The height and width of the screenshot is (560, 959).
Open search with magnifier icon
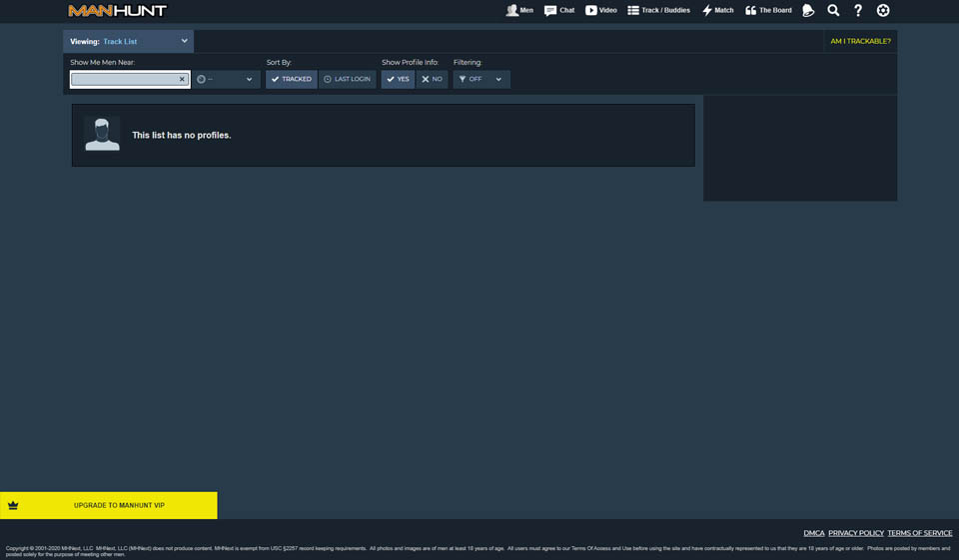(833, 11)
